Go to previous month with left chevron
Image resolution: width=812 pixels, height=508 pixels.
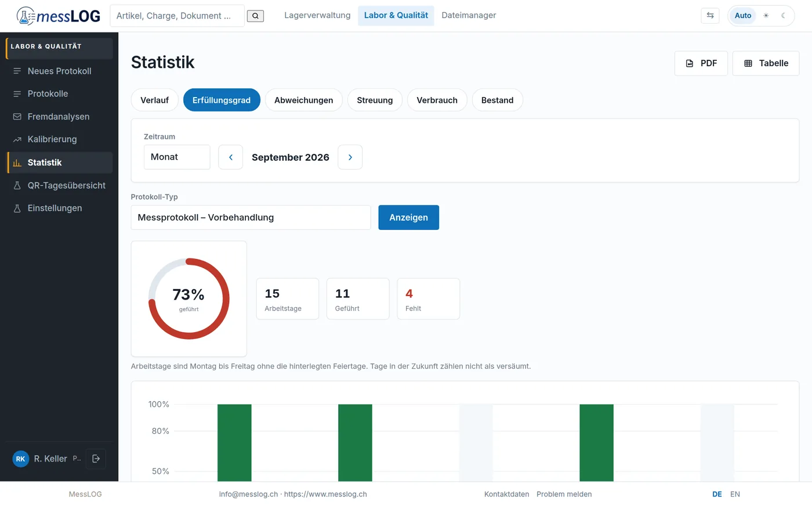pos(231,157)
